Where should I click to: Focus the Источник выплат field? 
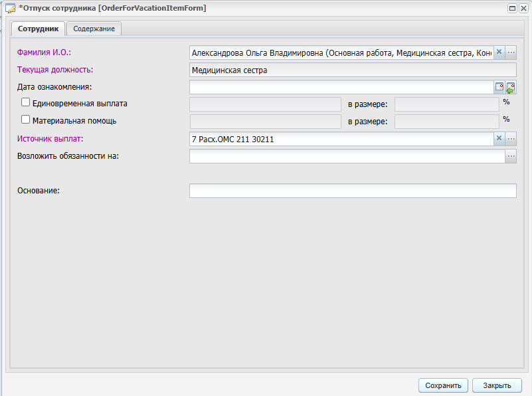point(341,139)
